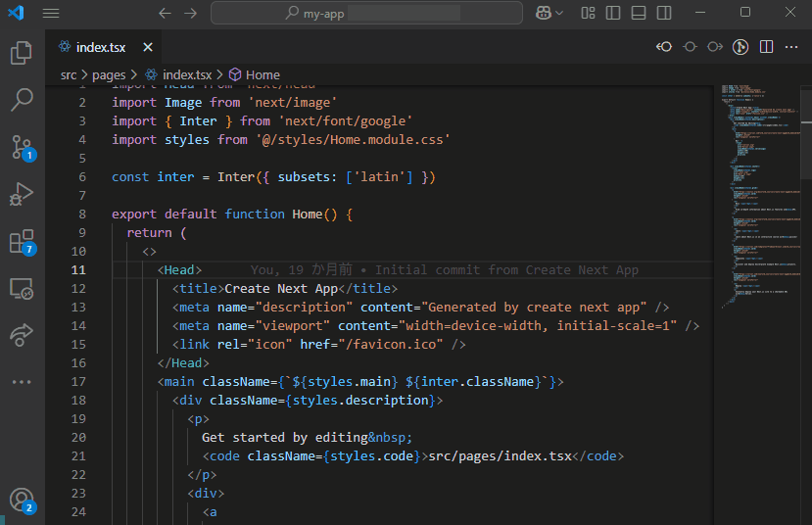Screen dimensions: 812x525
Task: Click line number 11 in the gutter
Action: point(78,269)
